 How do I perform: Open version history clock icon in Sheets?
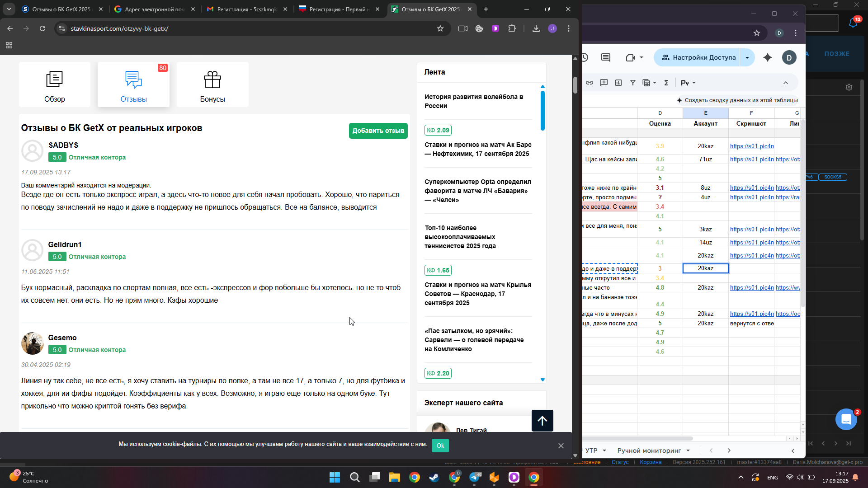click(x=585, y=57)
